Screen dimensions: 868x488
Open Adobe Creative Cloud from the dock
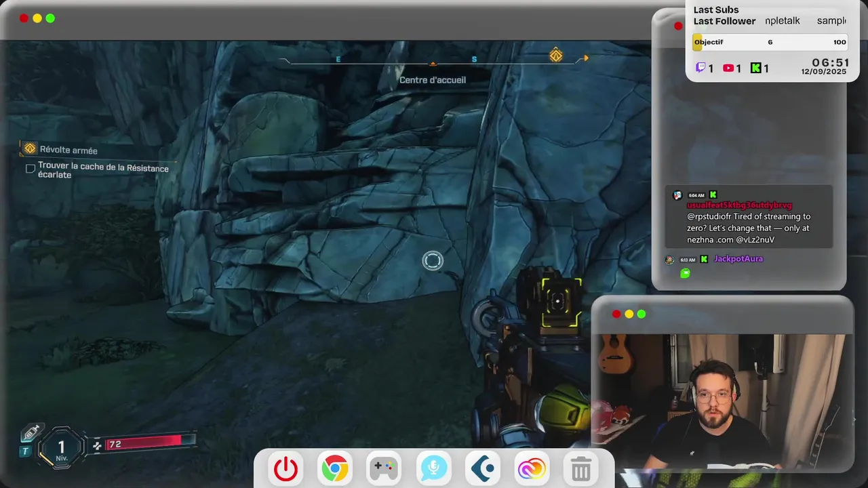point(532,469)
